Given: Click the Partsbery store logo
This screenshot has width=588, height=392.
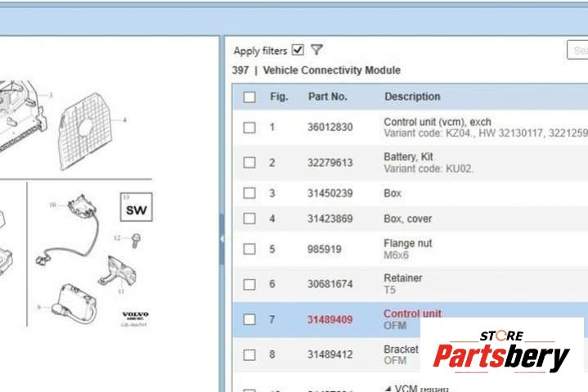Looking at the screenshot, I should pyautogui.click(x=500, y=352).
